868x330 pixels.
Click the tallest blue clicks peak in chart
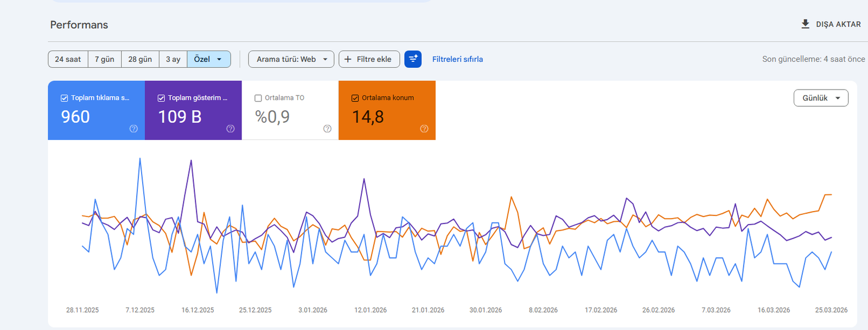click(x=140, y=158)
